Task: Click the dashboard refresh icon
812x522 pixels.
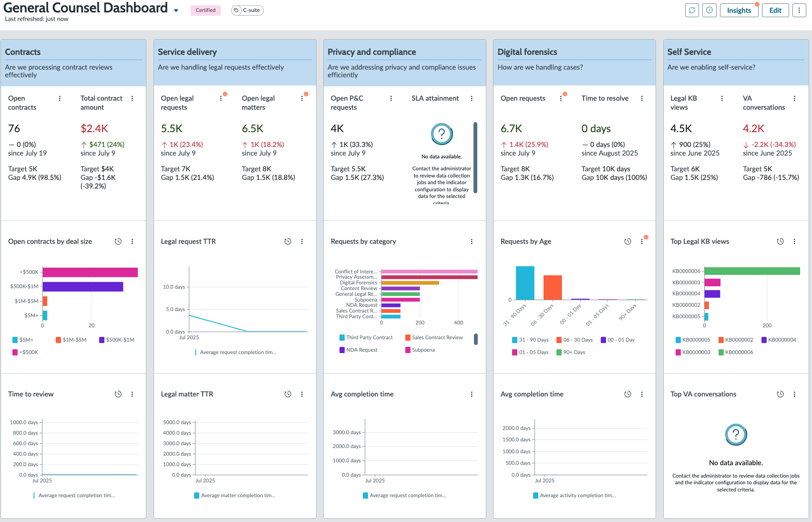Action: click(692, 10)
